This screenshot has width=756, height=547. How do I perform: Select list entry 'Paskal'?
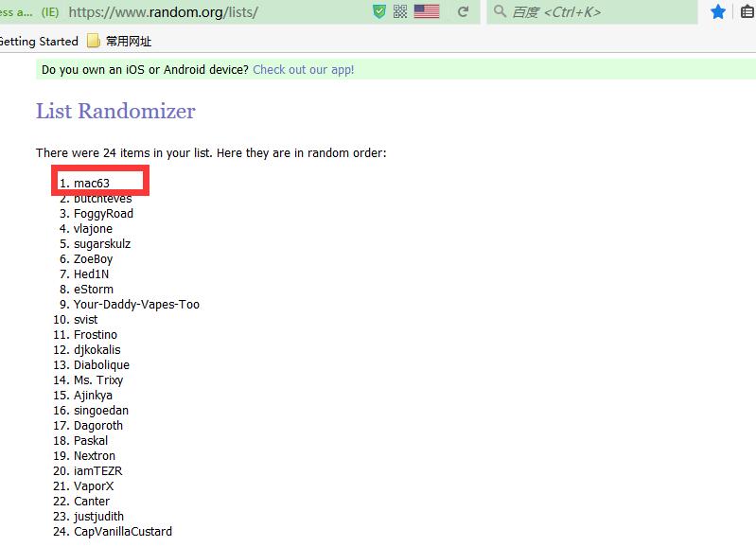91,440
